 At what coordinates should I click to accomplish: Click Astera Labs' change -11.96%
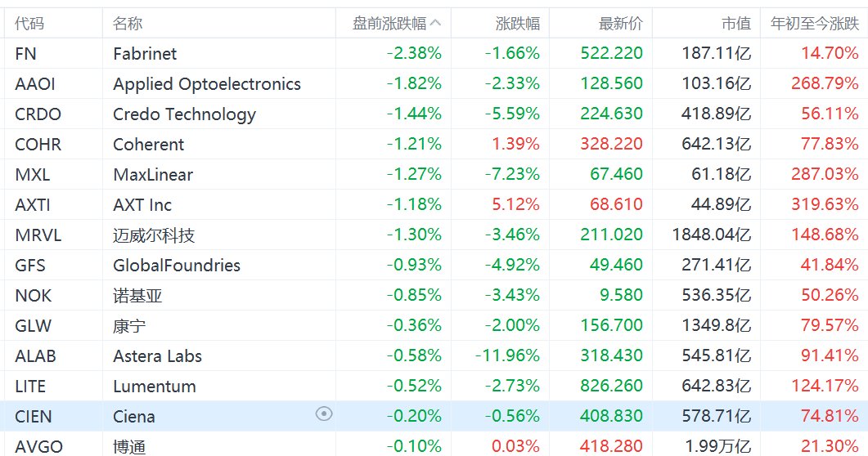click(x=507, y=355)
